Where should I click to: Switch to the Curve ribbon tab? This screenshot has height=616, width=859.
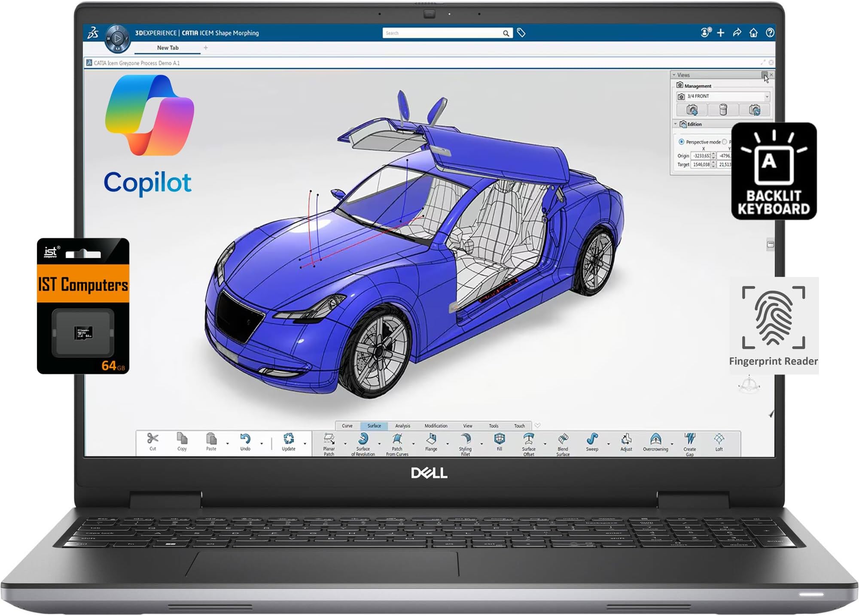[x=347, y=426]
